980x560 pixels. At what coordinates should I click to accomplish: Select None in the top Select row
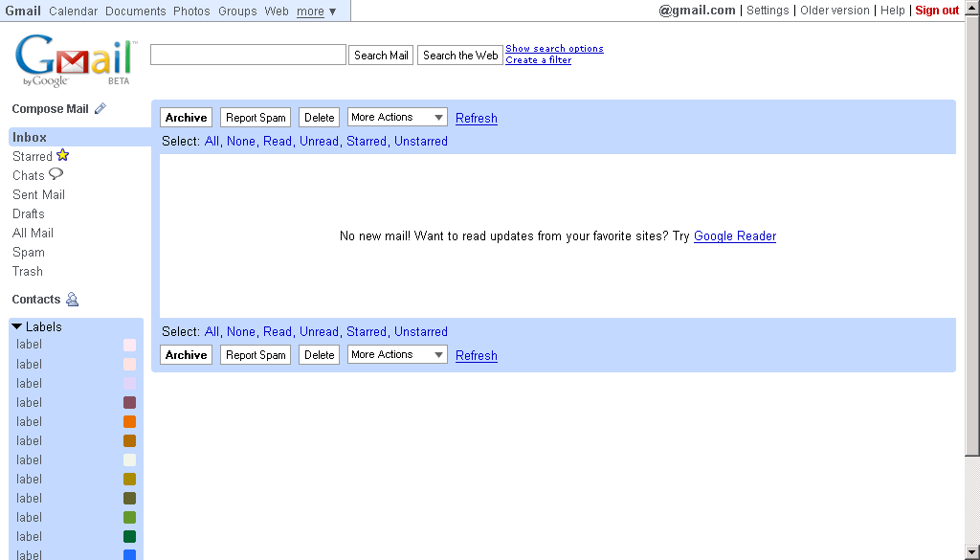(x=240, y=142)
